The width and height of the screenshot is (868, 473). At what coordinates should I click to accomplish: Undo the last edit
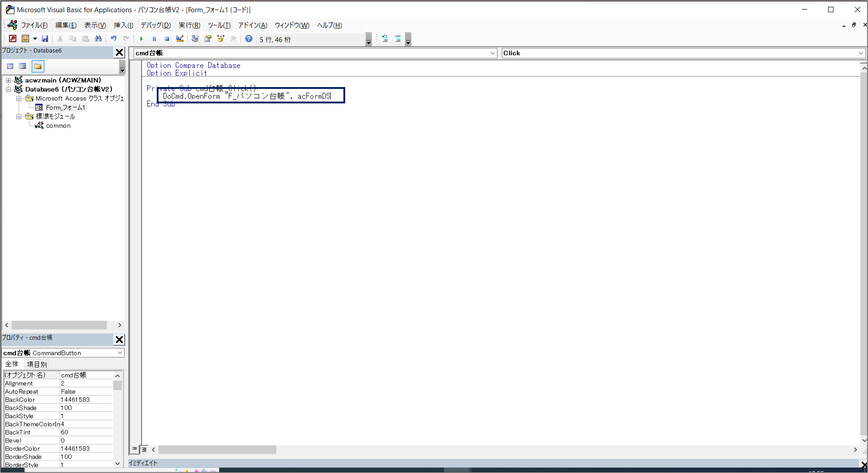coord(114,39)
